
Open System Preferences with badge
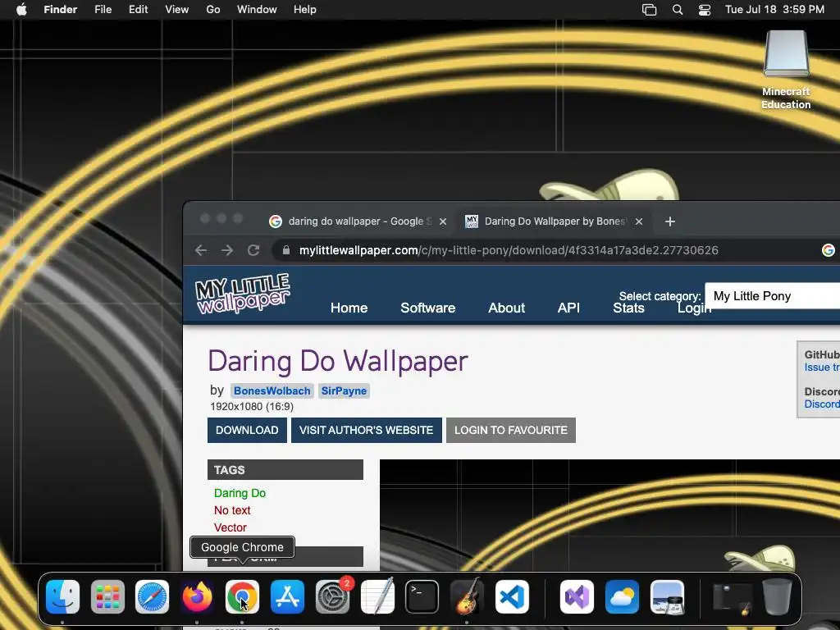pyautogui.click(x=333, y=597)
